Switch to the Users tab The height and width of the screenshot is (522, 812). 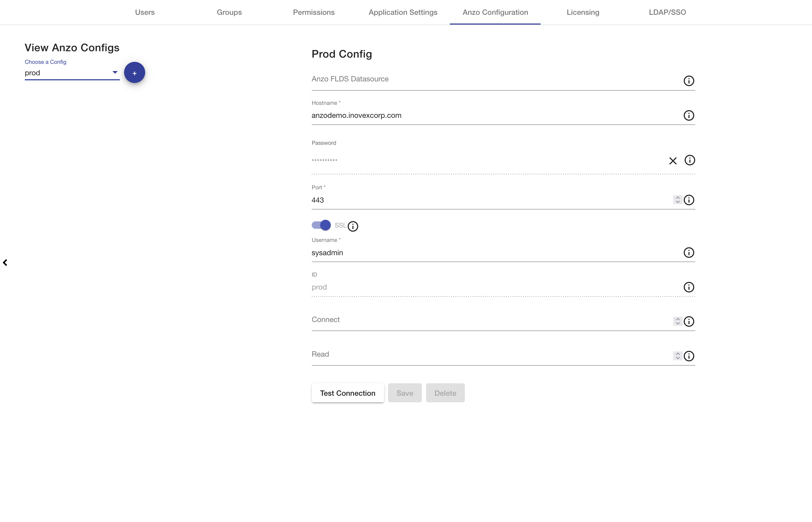pos(145,12)
